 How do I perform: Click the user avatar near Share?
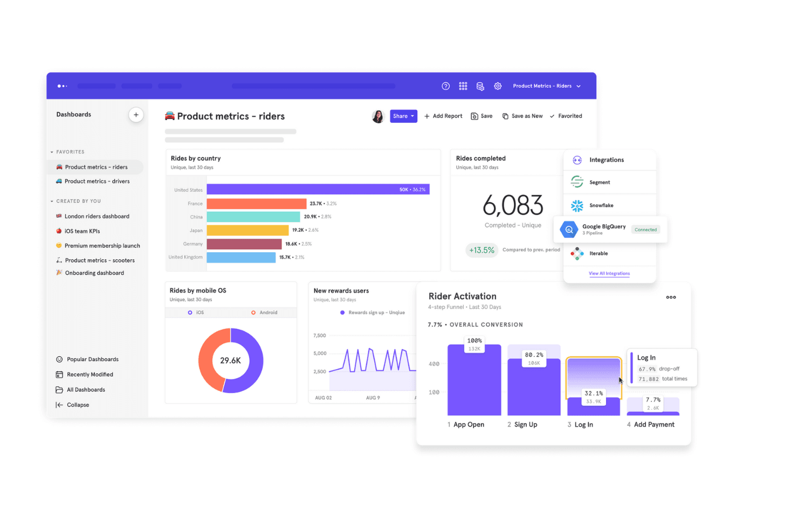tap(378, 116)
